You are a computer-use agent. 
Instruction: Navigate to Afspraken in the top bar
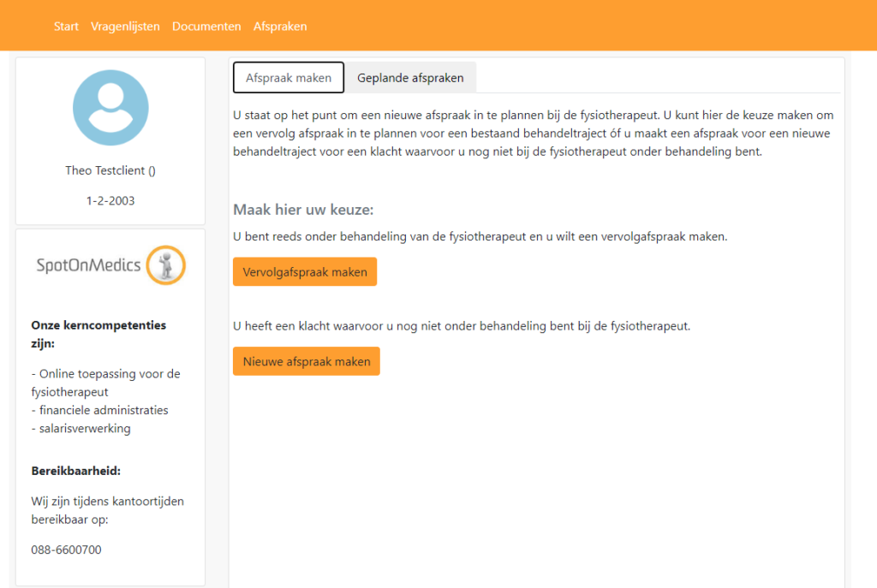tap(280, 27)
